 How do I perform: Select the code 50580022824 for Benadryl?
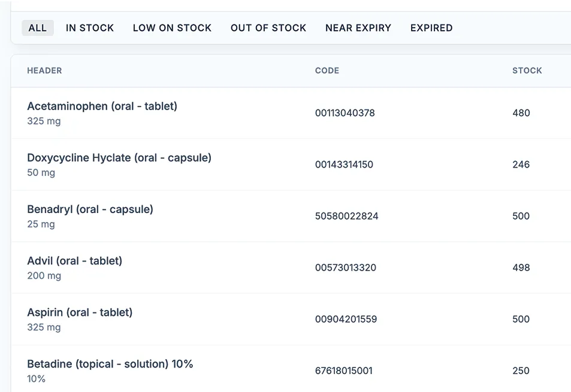click(x=347, y=216)
